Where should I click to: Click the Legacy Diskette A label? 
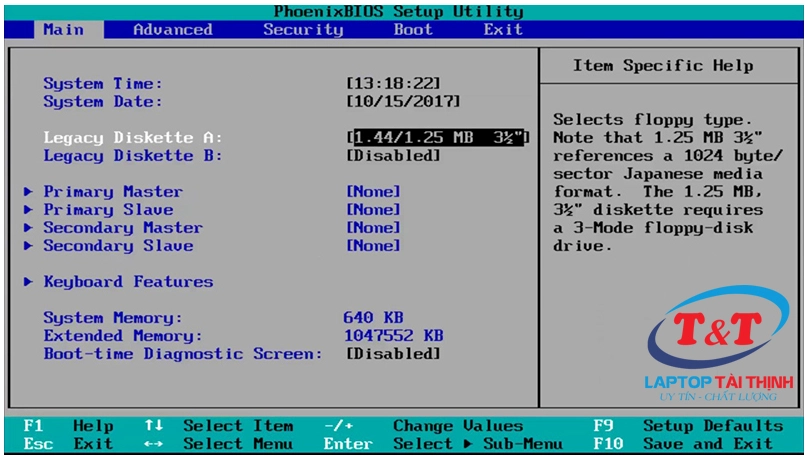tap(133, 138)
